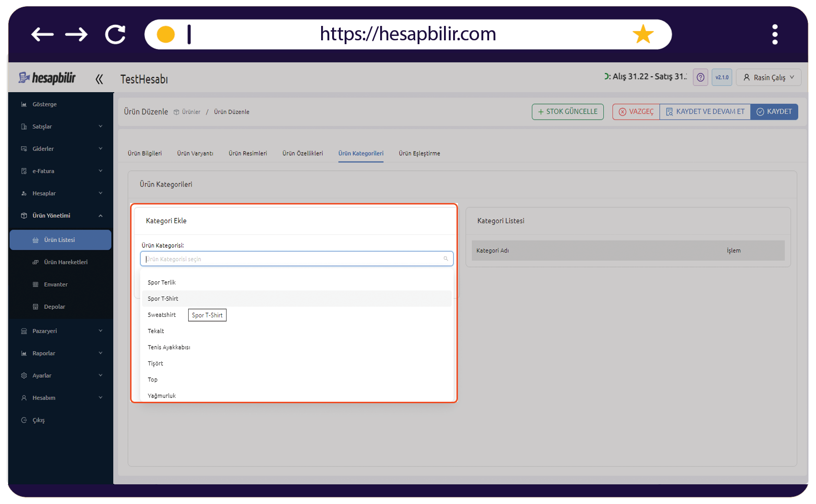This screenshot has width=816, height=504.
Task: Click the Depolar warehouse icon
Action: tap(36, 307)
